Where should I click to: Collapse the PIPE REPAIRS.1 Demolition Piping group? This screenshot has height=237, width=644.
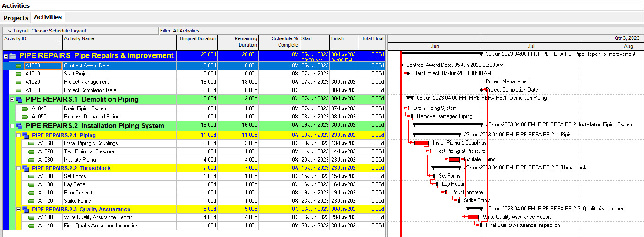coord(12,99)
